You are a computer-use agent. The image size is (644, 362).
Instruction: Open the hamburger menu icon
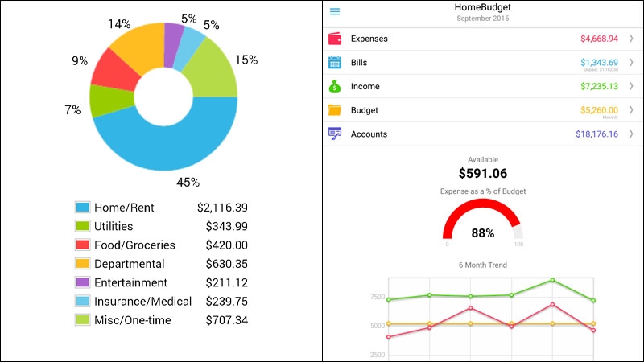coord(335,11)
